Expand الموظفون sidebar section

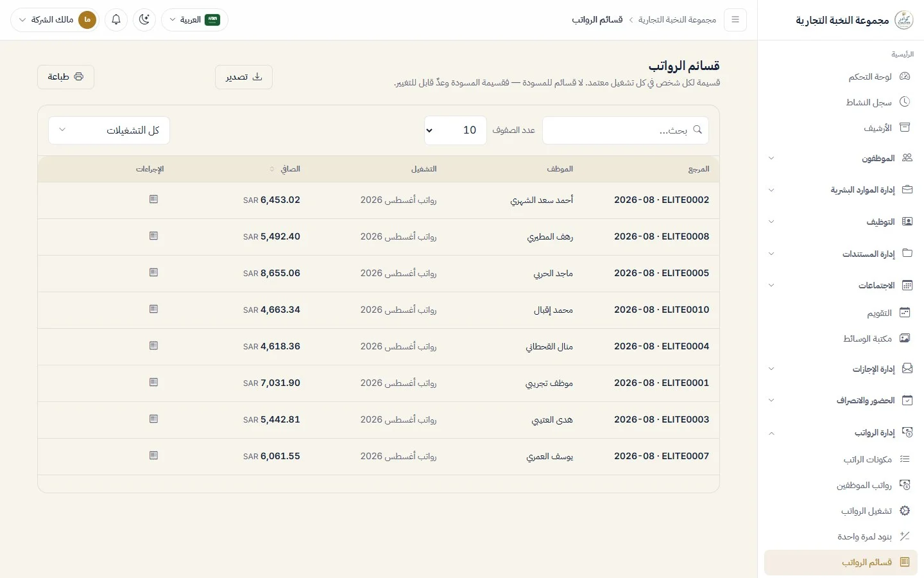841,158
